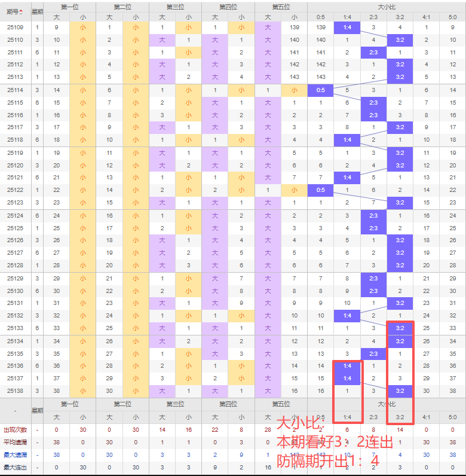The height and width of the screenshot is (476, 466).
Task: Select period number 25138
Action: 15,391
